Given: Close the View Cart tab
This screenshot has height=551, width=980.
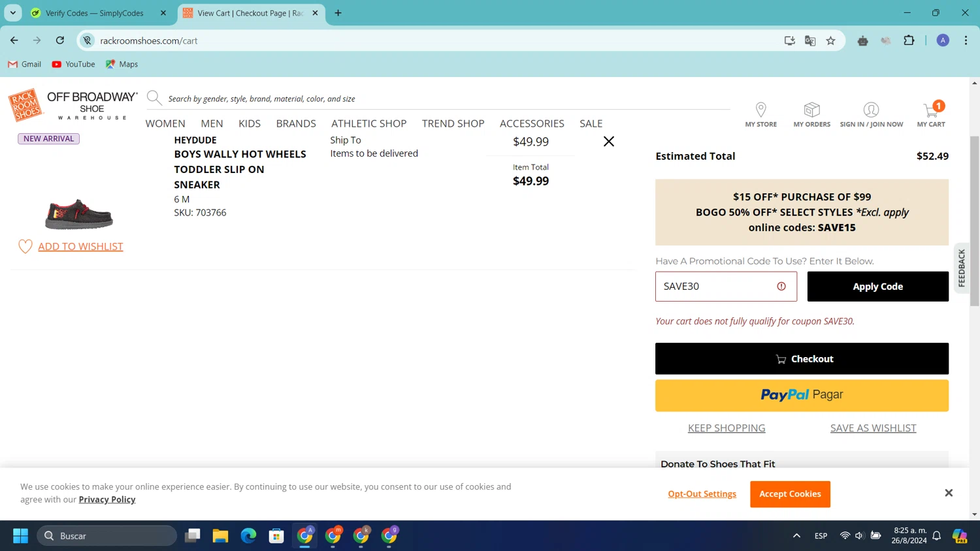Looking at the screenshot, I should [315, 13].
